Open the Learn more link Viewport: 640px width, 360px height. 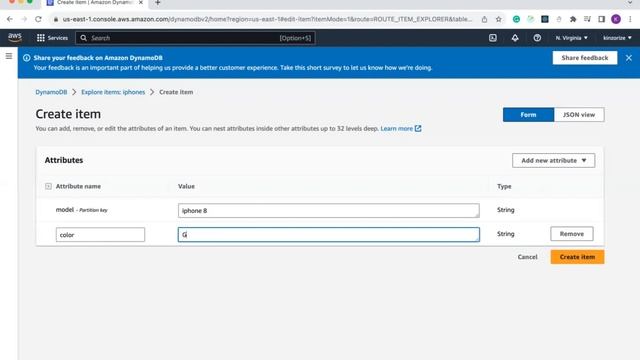(396, 129)
